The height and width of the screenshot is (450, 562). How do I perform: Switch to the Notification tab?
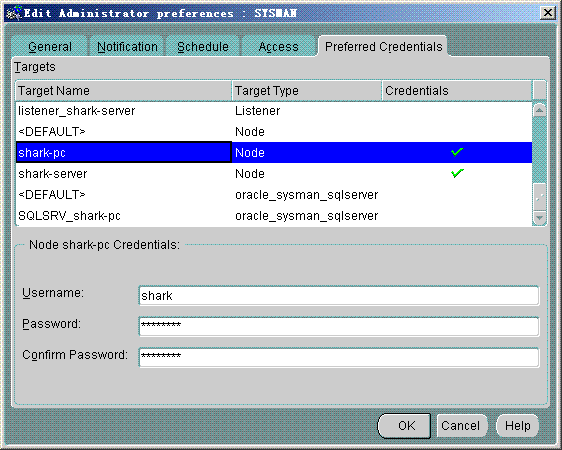pyautogui.click(x=127, y=47)
